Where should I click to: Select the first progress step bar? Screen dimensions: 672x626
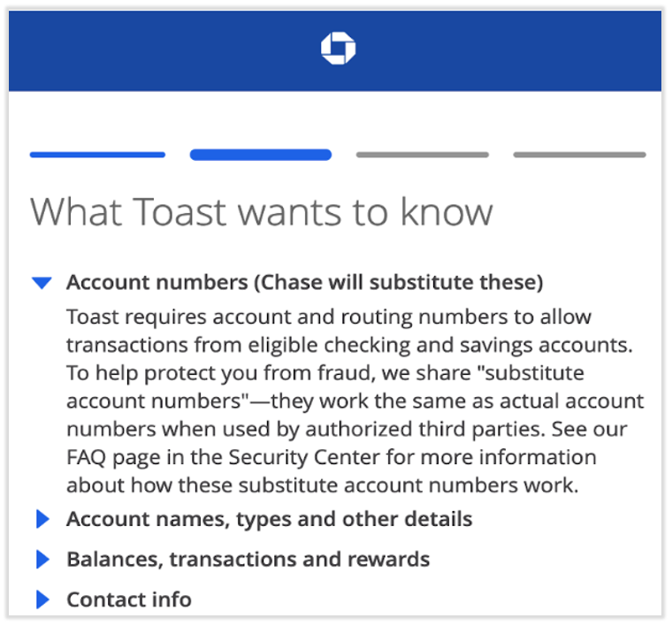[x=97, y=155]
